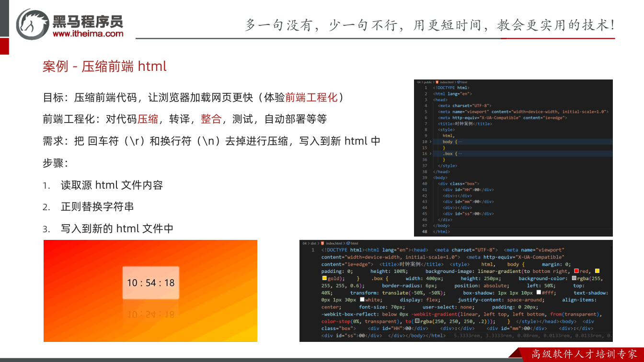Click the HTML file icon in public breadcrumb

coord(437,82)
